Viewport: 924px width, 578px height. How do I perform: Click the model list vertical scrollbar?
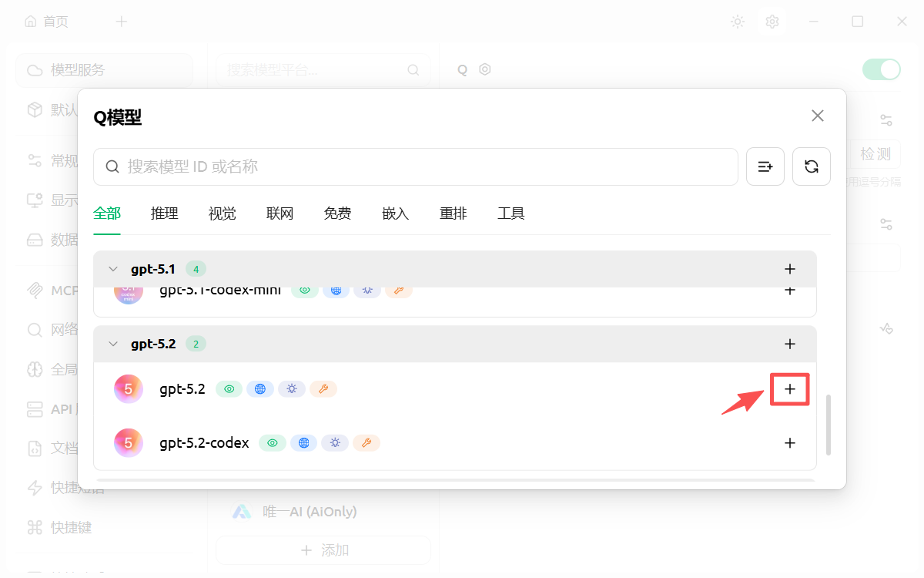coord(829,425)
